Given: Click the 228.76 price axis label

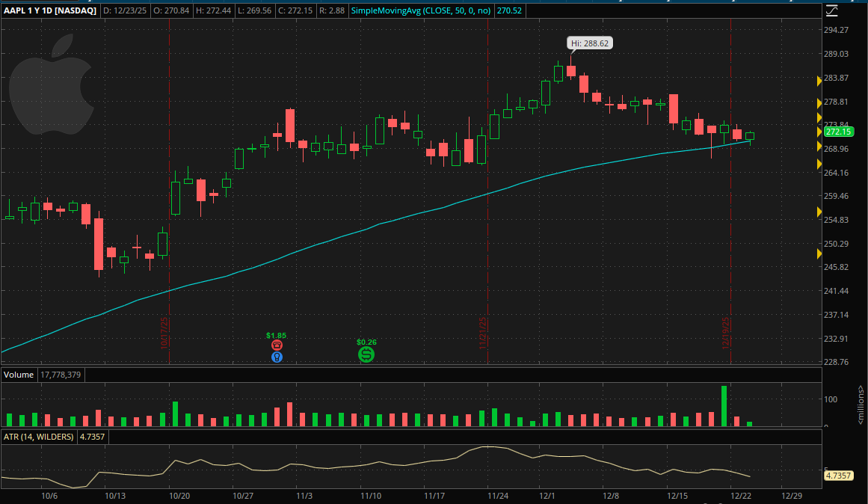Looking at the screenshot, I should point(836,362).
